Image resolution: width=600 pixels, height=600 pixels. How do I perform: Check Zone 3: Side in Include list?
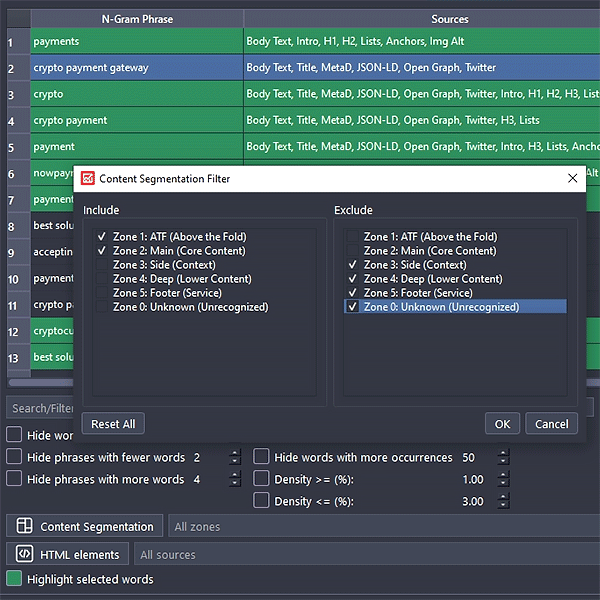pyautogui.click(x=101, y=265)
